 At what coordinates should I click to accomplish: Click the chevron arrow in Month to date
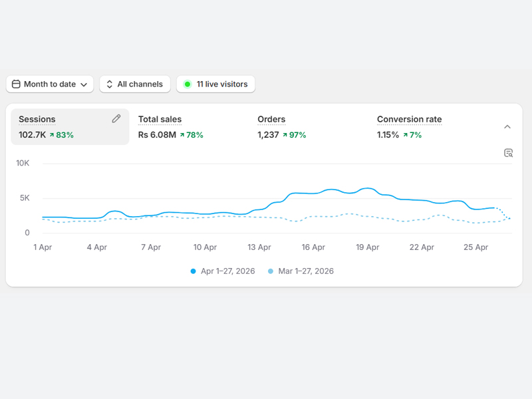[84, 85]
